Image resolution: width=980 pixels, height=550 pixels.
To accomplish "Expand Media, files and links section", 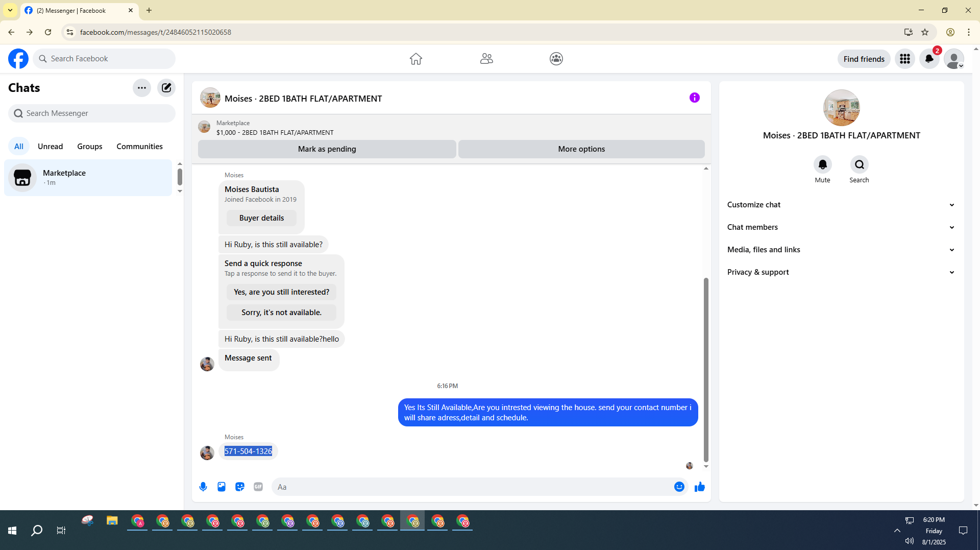I will 841,250.
